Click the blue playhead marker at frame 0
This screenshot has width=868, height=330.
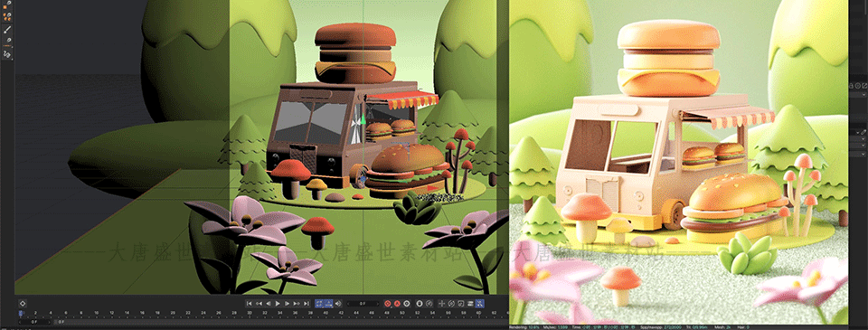tap(21, 315)
